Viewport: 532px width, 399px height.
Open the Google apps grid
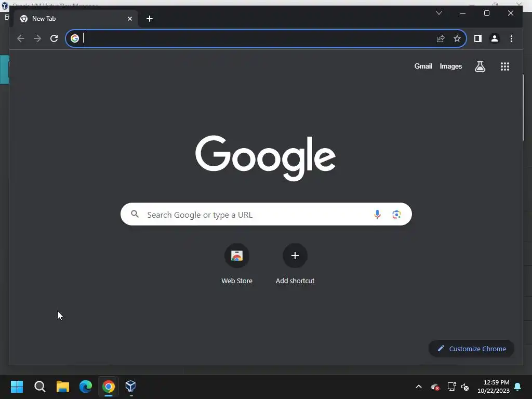point(505,66)
